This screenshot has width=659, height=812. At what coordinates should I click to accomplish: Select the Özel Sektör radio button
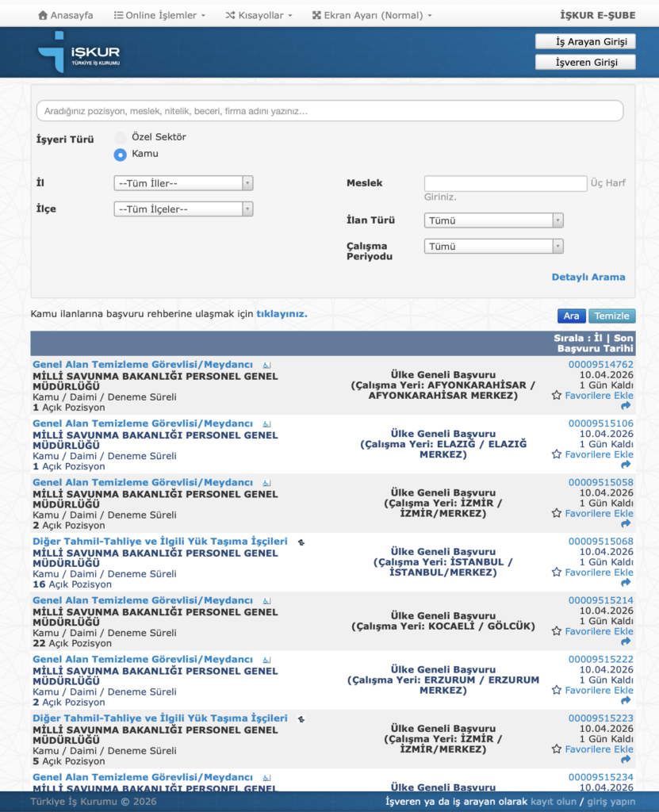(121, 137)
